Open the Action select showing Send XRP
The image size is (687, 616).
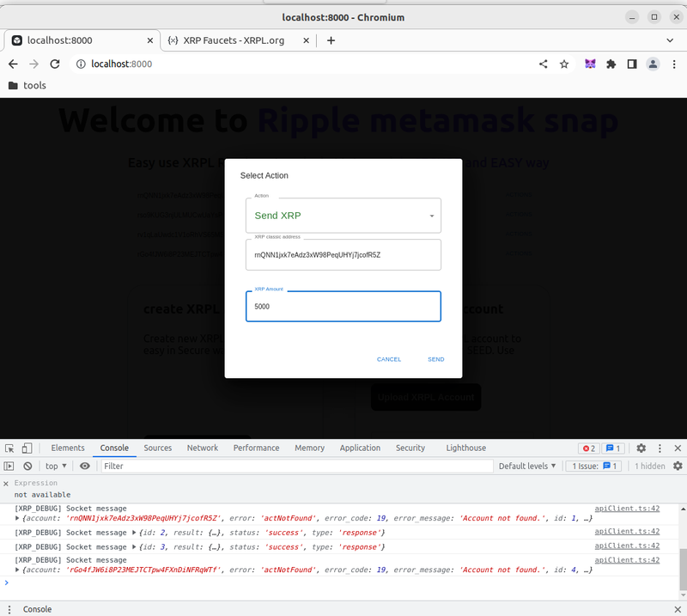coord(343,216)
